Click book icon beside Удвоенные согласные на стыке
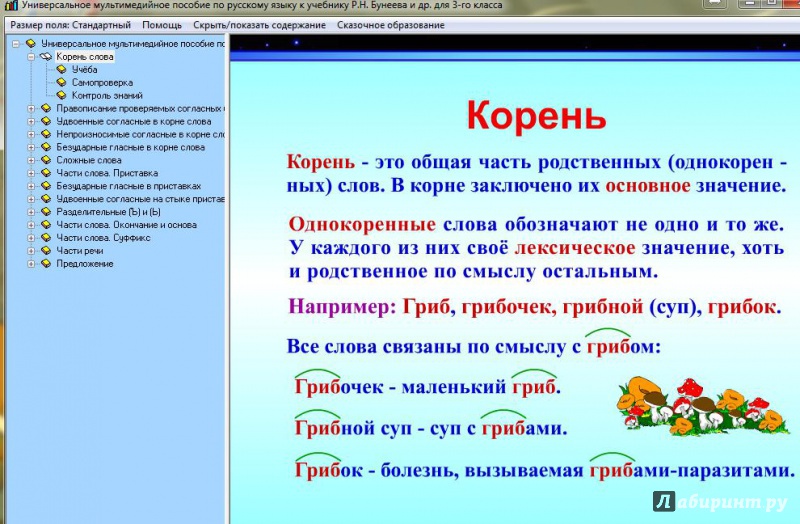 tap(46, 198)
